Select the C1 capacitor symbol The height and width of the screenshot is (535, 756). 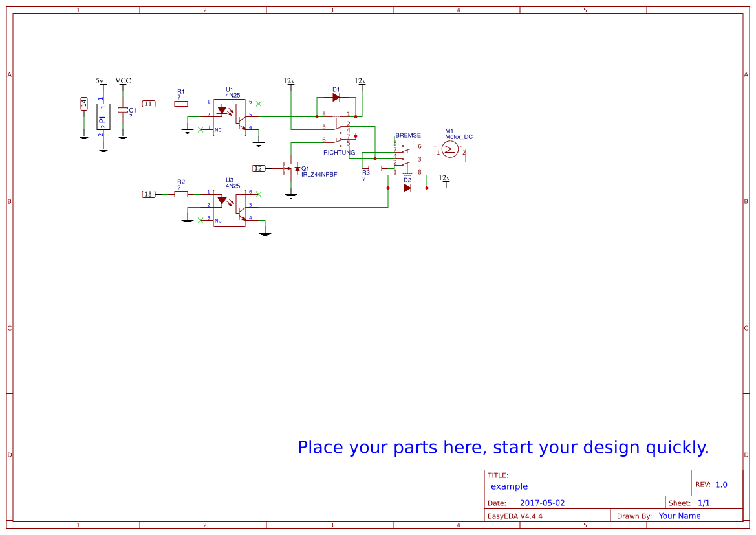click(123, 110)
